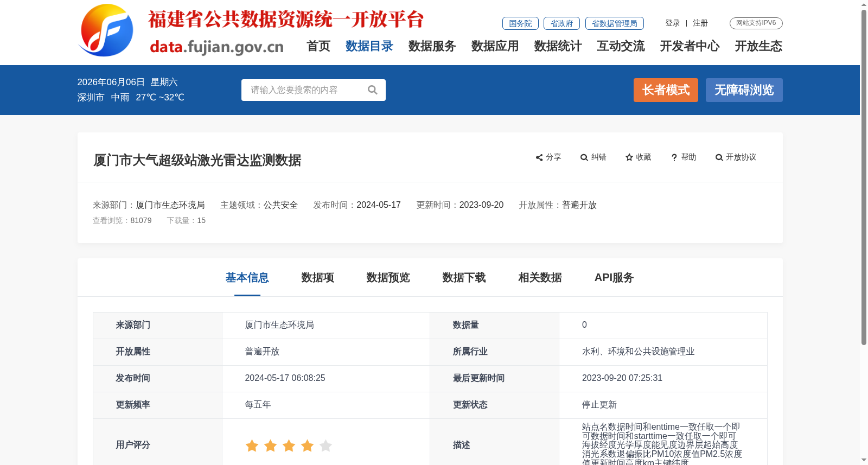Click the 厦门市生态环境局 table cell value

[279, 325]
